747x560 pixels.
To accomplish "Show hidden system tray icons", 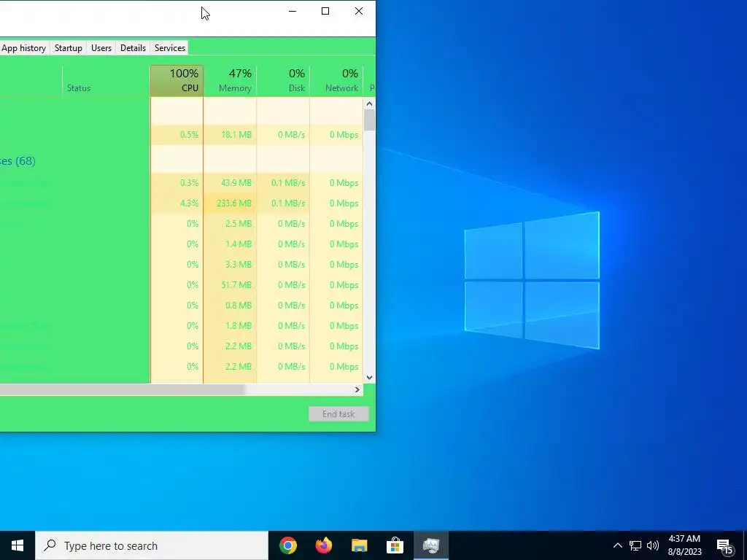I will coord(617,545).
